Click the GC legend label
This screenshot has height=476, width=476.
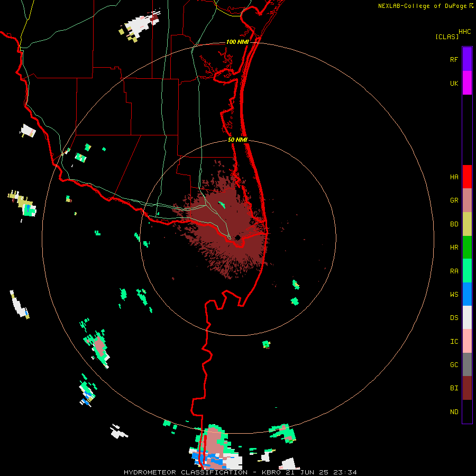coord(454,365)
